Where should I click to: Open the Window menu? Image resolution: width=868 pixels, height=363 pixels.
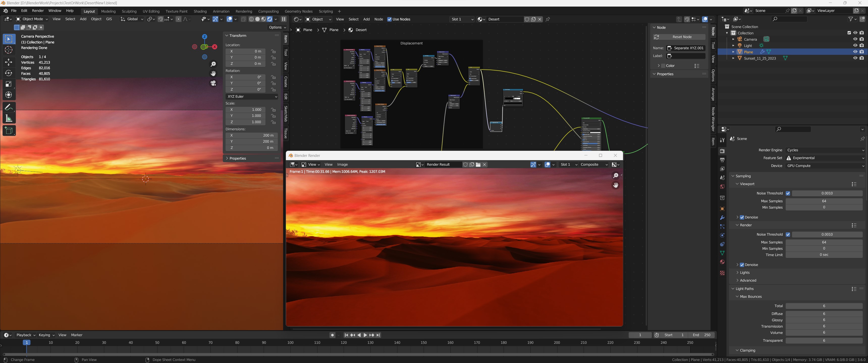[x=55, y=11]
